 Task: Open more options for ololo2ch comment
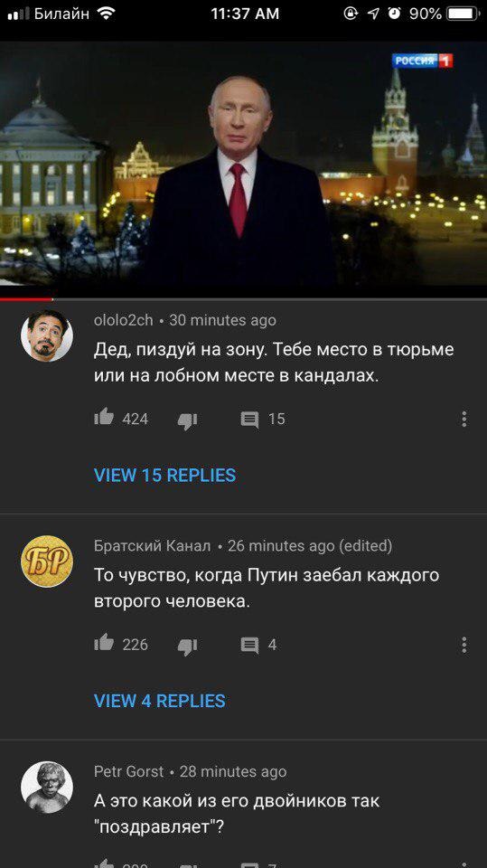click(464, 419)
